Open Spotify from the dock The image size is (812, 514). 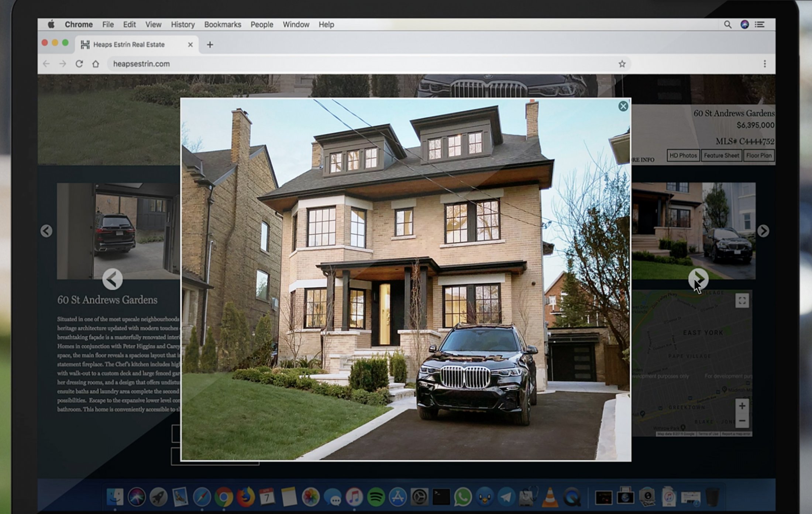(x=376, y=497)
